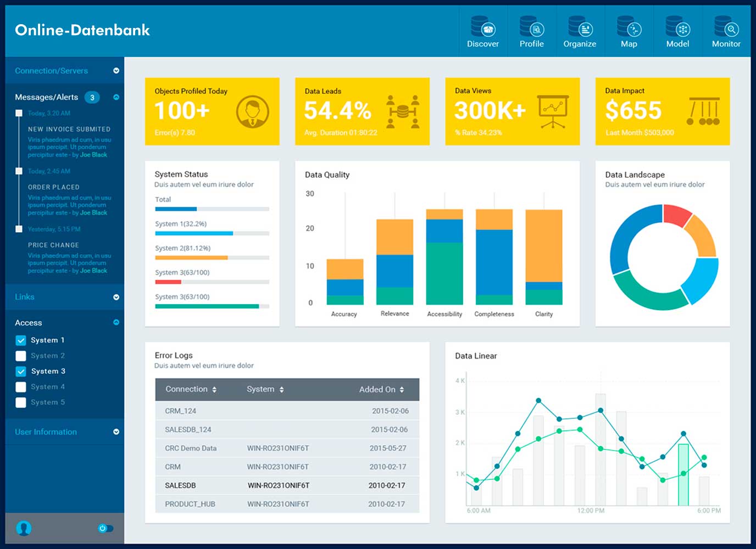The image size is (756, 549).
Task: Check the System 2 access checkbox
Action: (x=21, y=356)
